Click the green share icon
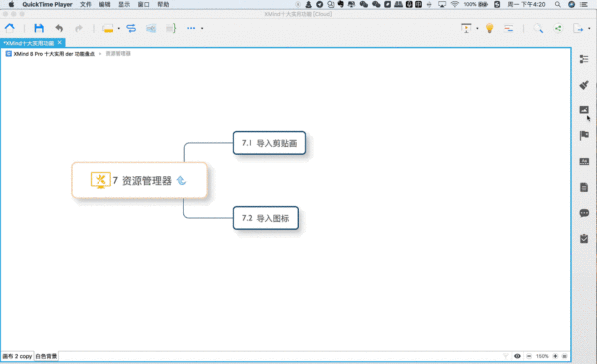 tap(558, 28)
